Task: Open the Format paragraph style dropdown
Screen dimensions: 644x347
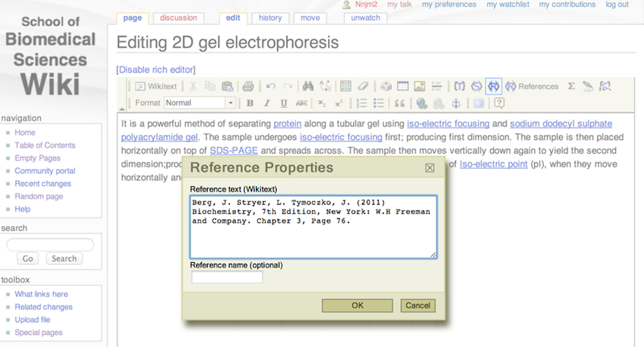Action: (199, 103)
